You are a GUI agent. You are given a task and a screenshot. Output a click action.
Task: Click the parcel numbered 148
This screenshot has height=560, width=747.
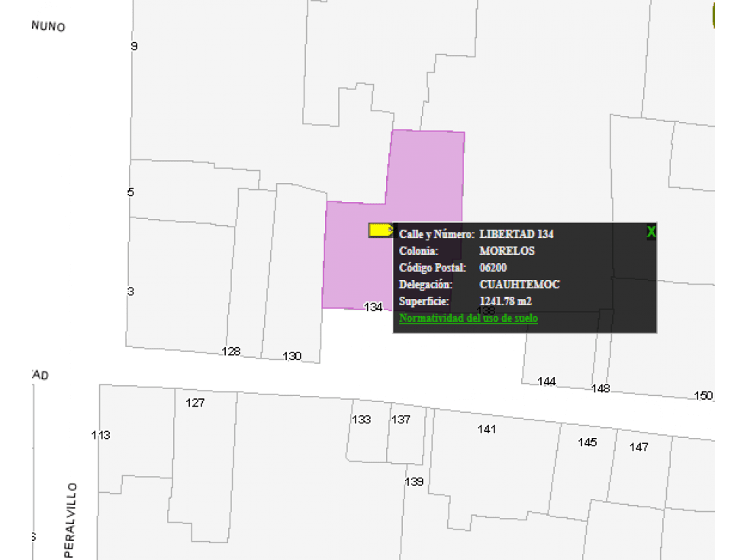point(600,388)
